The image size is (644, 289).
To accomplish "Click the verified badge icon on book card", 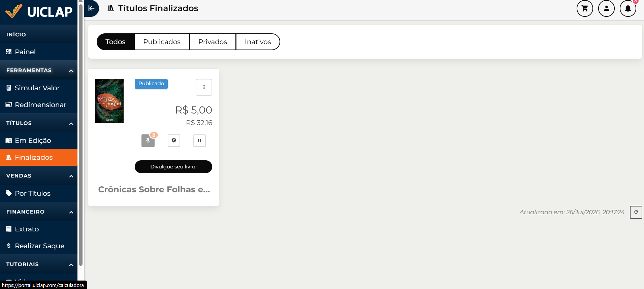I will (x=174, y=140).
